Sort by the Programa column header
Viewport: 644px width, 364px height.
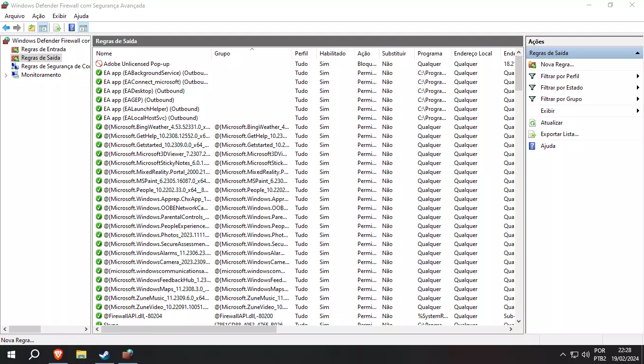tap(433, 54)
